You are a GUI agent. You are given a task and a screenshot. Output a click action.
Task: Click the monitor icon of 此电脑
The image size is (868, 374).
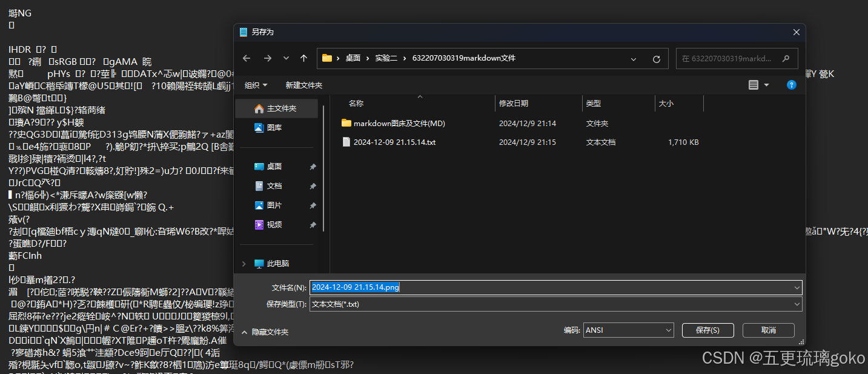tap(259, 264)
